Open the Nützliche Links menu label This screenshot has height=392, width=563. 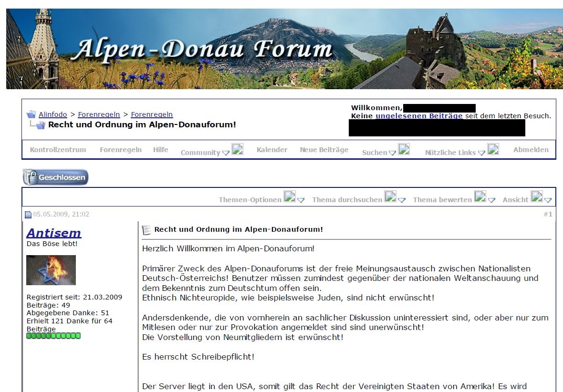[x=450, y=153]
